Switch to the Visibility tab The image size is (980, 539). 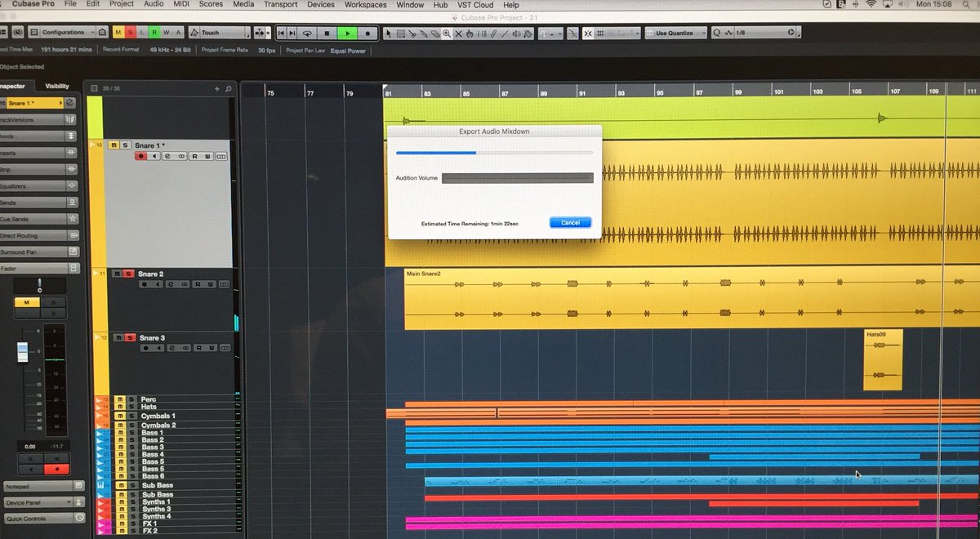point(57,86)
